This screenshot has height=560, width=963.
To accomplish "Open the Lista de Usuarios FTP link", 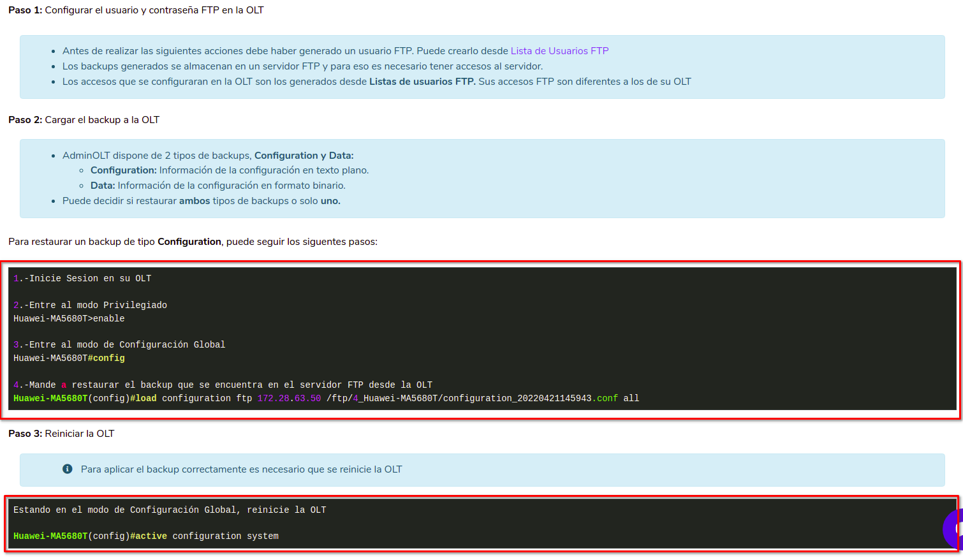I will coord(559,51).
